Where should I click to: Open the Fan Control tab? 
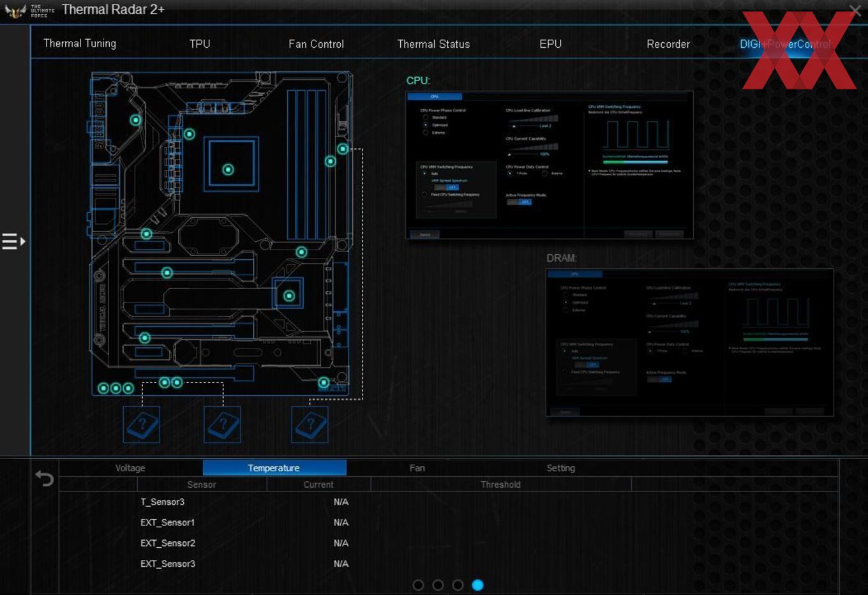[316, 44]
